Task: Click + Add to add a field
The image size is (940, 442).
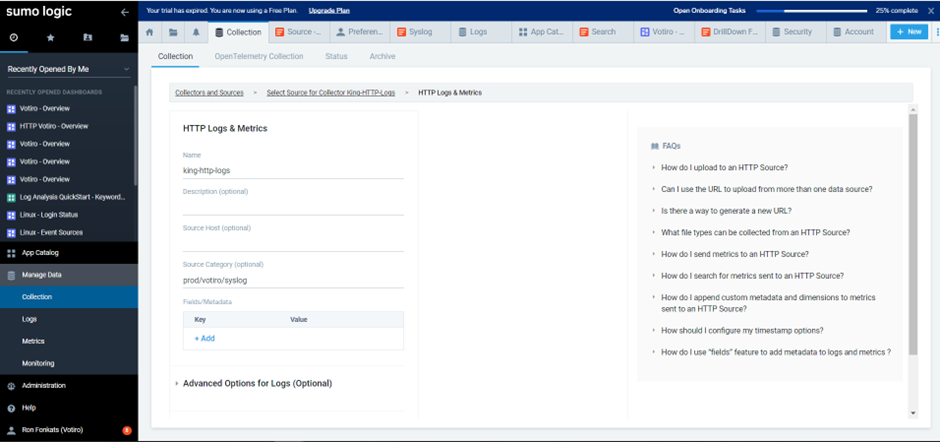Action: (204, 339)
